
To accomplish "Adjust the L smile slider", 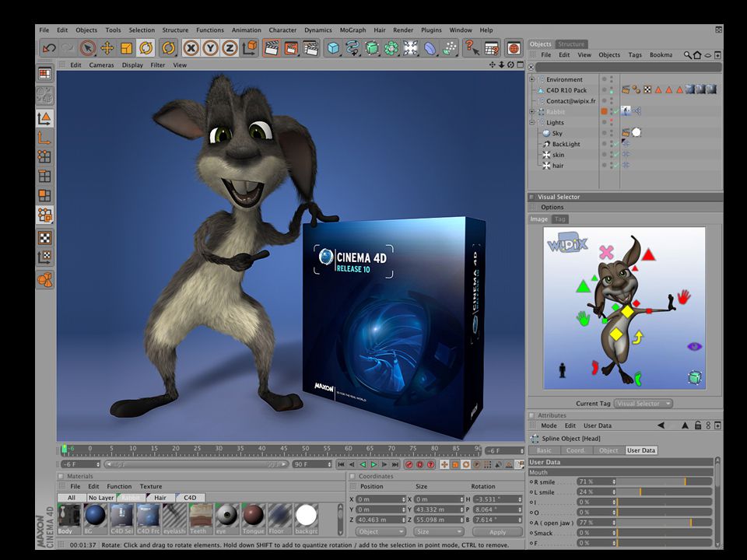I will (665, 492).
